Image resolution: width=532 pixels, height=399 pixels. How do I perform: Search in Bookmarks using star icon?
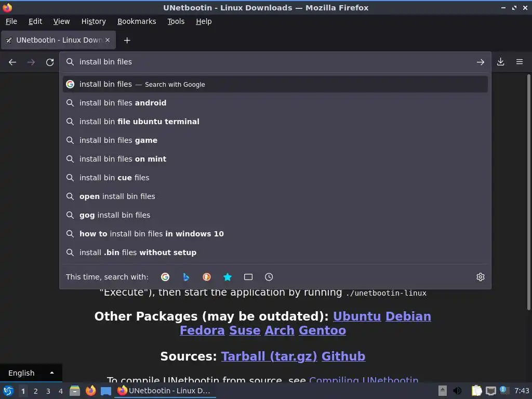click(228, 277)
